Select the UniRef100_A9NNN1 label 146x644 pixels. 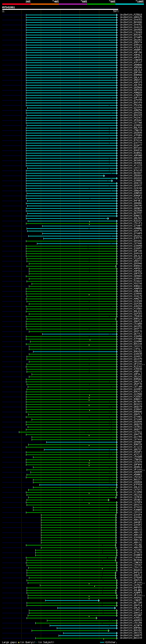[131, 228]
